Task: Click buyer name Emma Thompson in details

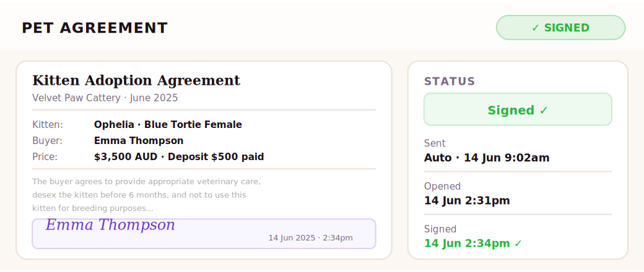Action: tap(139, 141)
